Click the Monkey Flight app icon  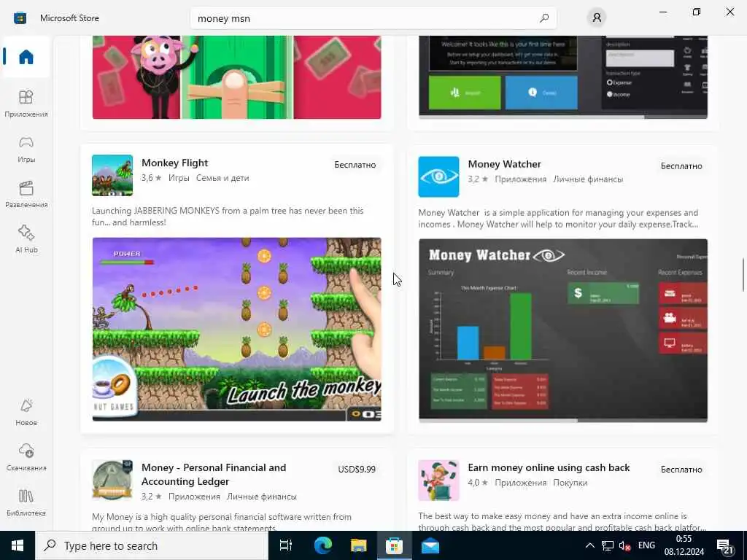(x=112, y=175)
